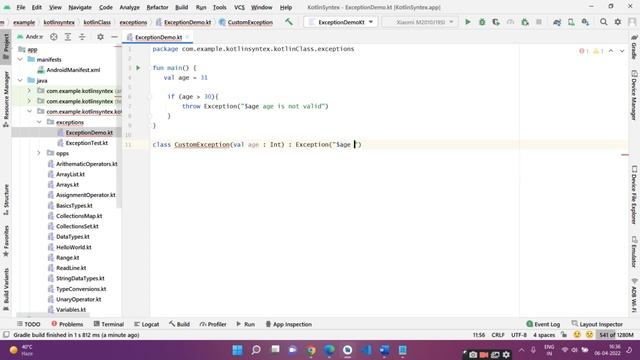Open taskbar search
The image size is (640, 360).
pyautogui.click(x=256, y=350)
